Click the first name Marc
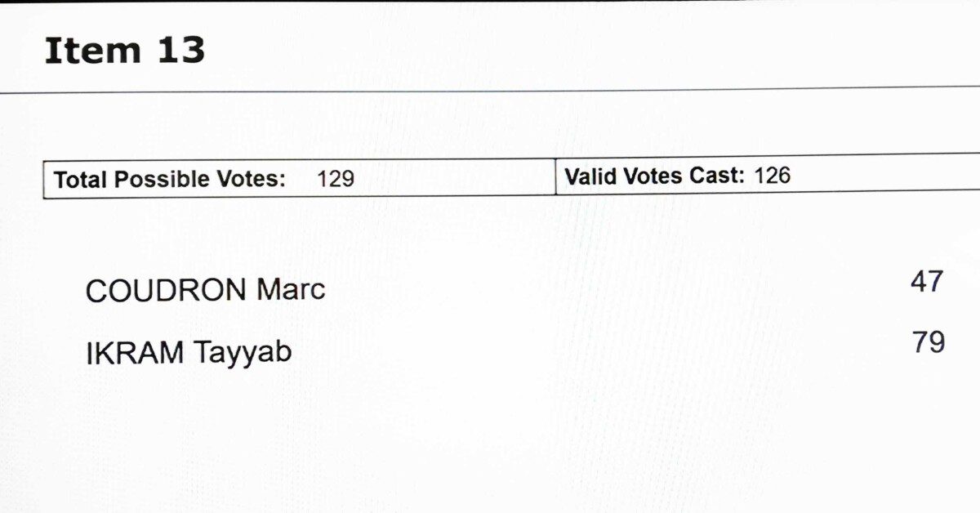This screenshot has height=513, width=980. tap(292, 289)
